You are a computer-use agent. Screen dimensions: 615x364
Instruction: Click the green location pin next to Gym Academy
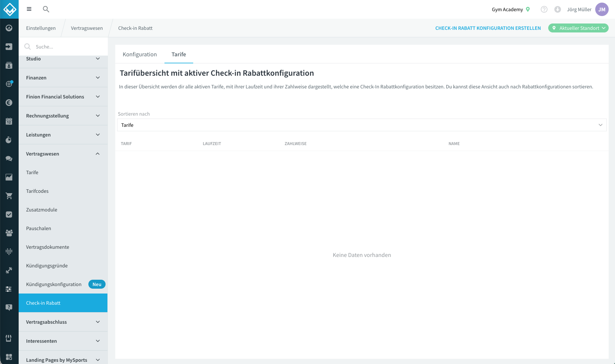tap(528, 9)
